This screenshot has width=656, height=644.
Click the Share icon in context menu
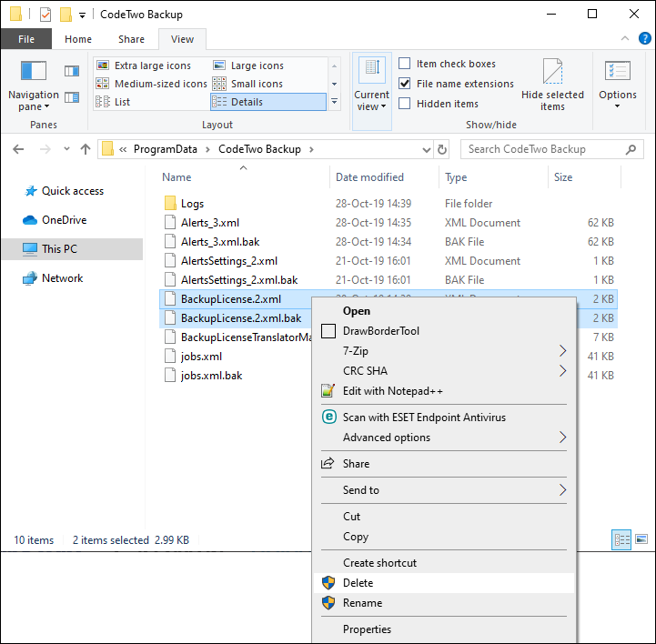[328, 463]
